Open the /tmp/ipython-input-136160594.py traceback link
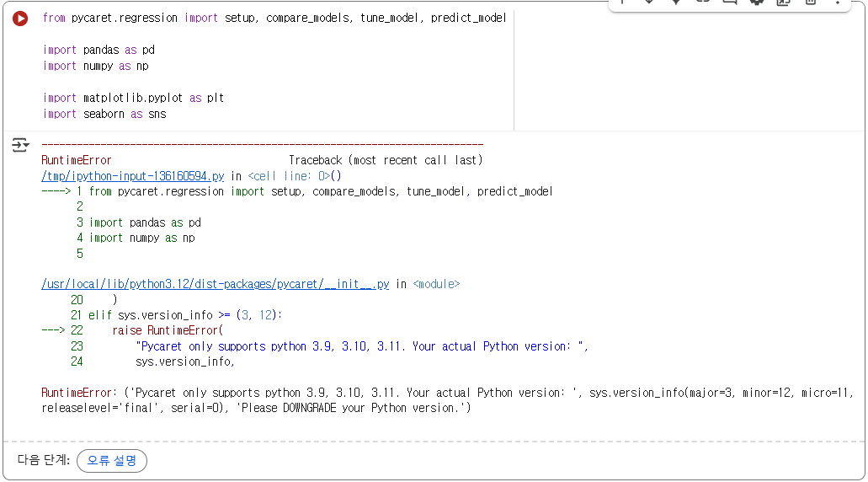 coord(133,176)
